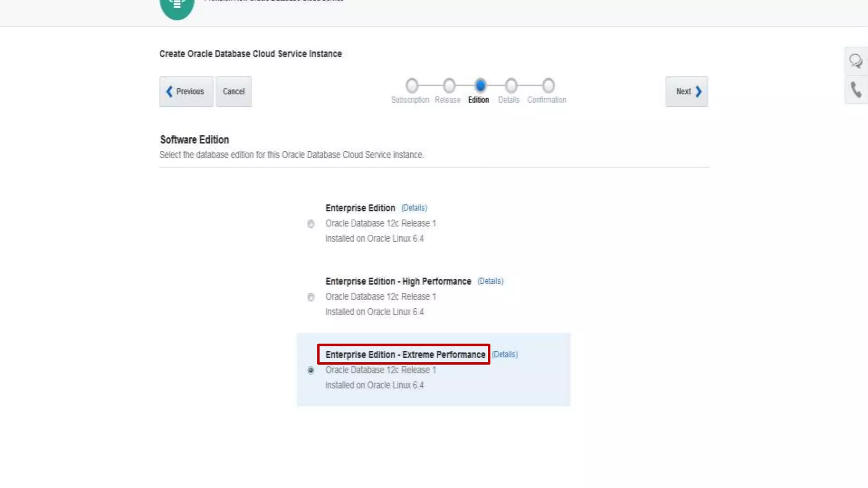Click the Enterprise Edition - Extreme Performance title
Viewport: 868px width, 488px height.
tap(405, 355)
